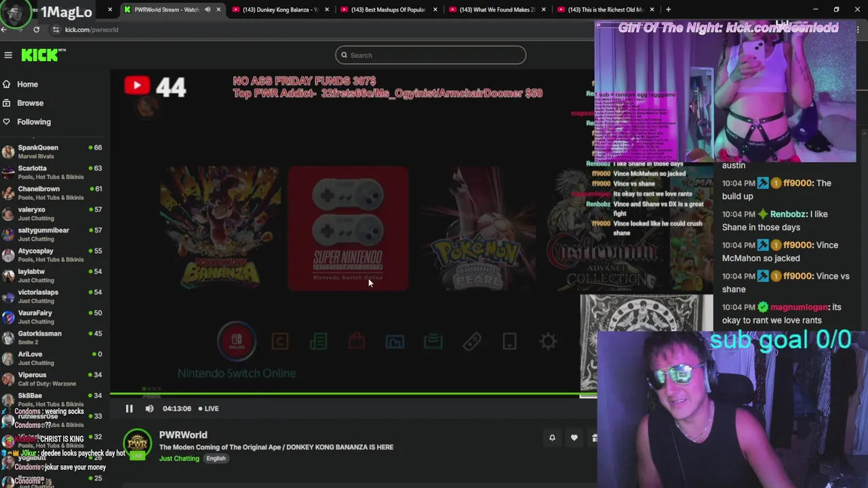Click System Settings gear icon in stream
Image resolution: width=868 pixels, height=488 pixels.
548,342
